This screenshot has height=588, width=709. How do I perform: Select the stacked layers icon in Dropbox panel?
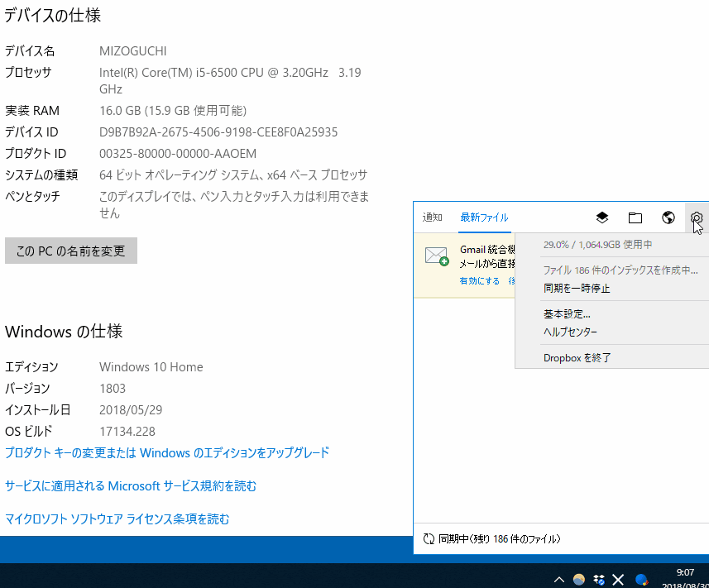click(x=601, y=218)
